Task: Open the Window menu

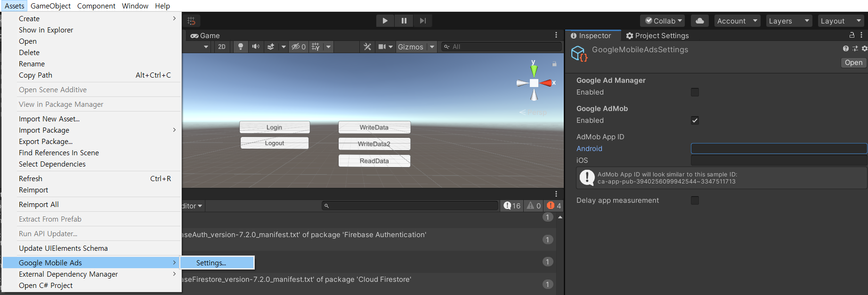Action: [x=135, y=6]
